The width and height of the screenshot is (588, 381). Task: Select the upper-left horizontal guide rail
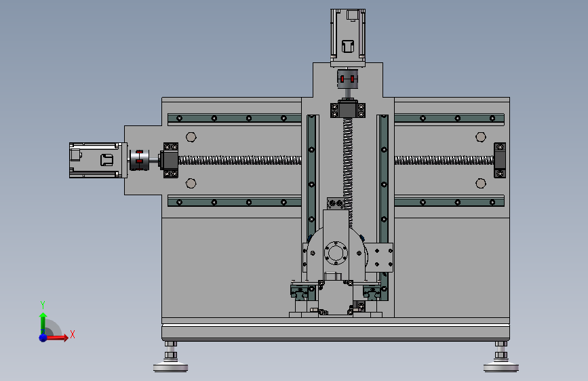point(235,119)
